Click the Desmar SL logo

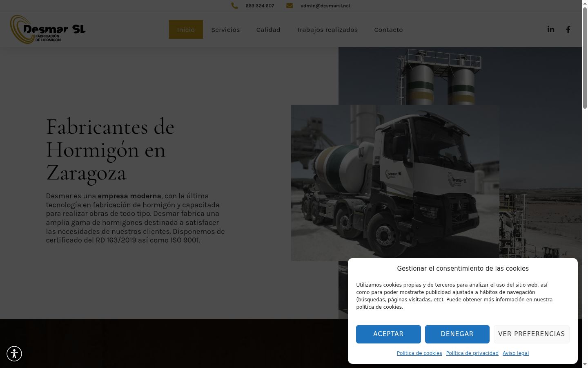pos(48,29)
